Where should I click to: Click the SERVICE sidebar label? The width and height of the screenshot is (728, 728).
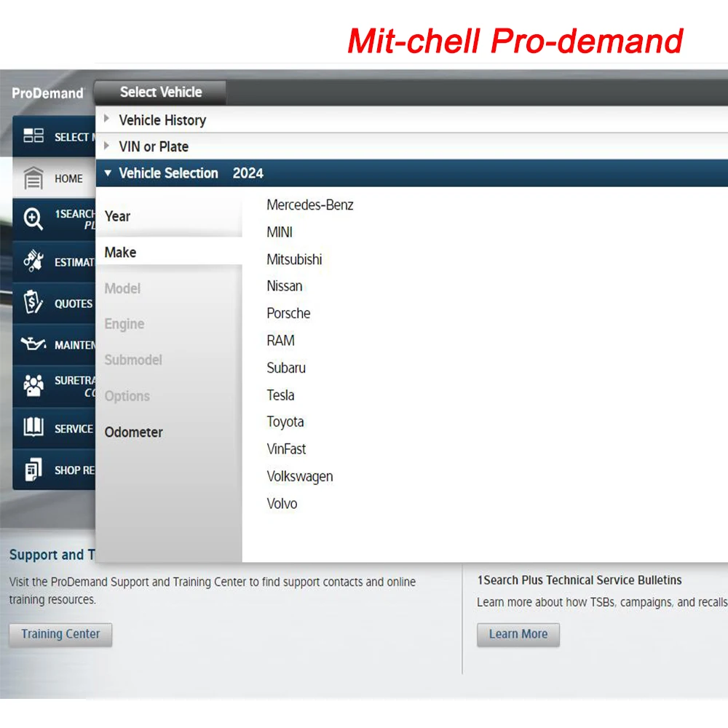pos(74,429)
